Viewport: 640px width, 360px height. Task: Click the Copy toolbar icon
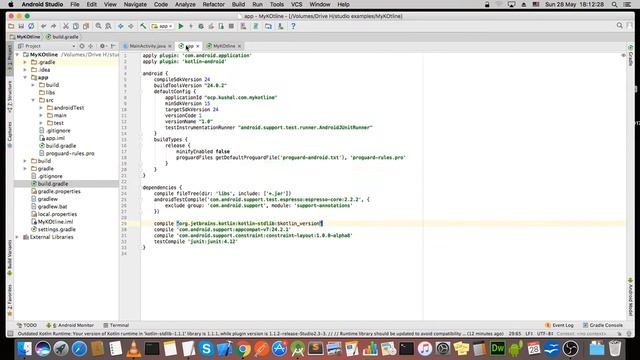click(x=76, y=26)
